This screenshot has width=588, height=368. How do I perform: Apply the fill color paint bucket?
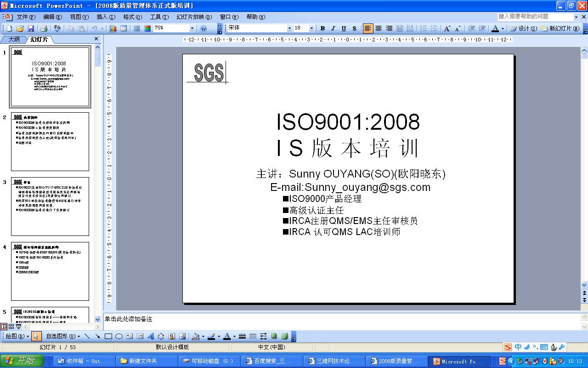coord(196,336)
